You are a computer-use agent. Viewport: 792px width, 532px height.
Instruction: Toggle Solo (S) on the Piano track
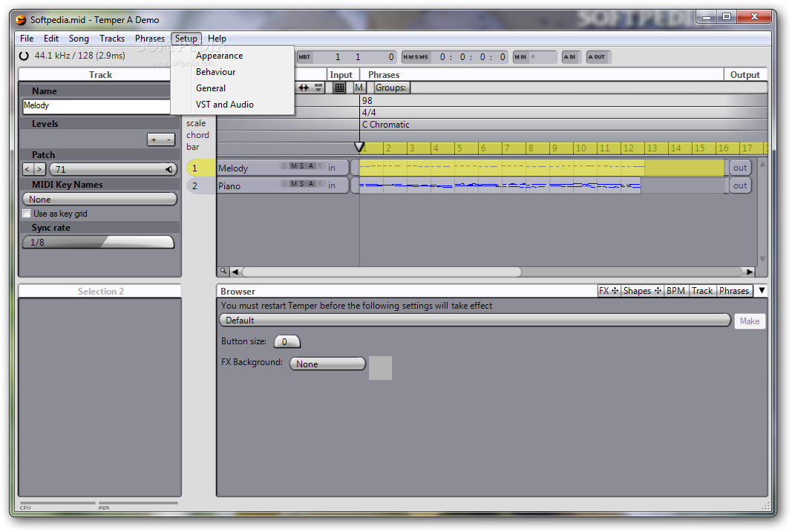[x=302, y=184]
